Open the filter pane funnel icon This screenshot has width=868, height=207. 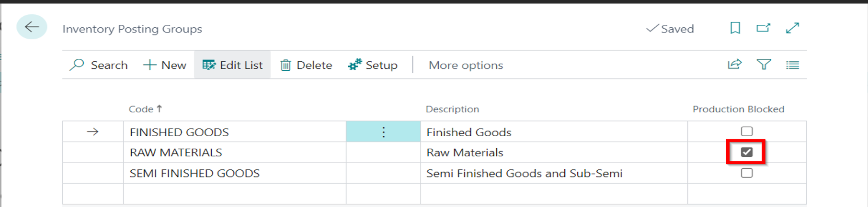pyautogui.click(x=764, y=65)
